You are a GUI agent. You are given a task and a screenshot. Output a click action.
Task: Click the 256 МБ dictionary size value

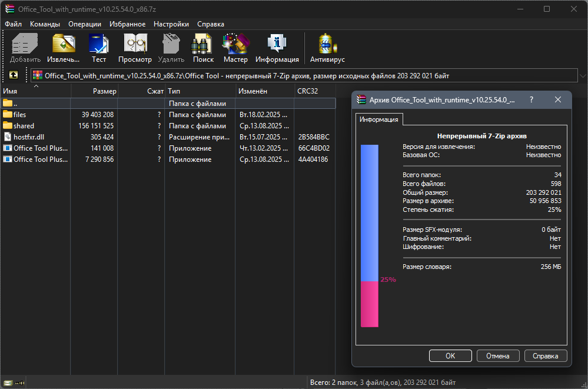pyautogui.click(x=551, y=267)
